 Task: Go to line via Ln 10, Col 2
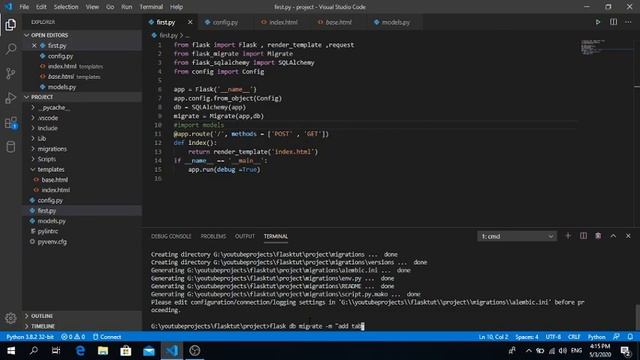493,337
